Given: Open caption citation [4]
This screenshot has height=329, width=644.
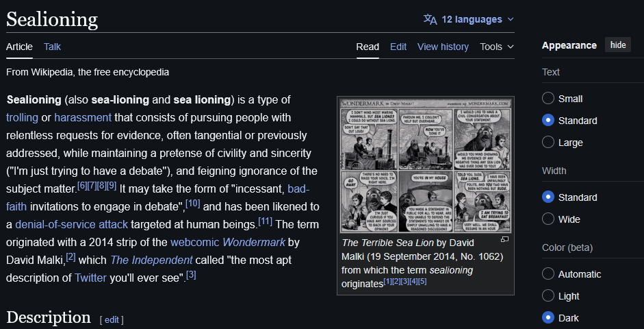Looking at the screenshot, I should coord(413,282).
